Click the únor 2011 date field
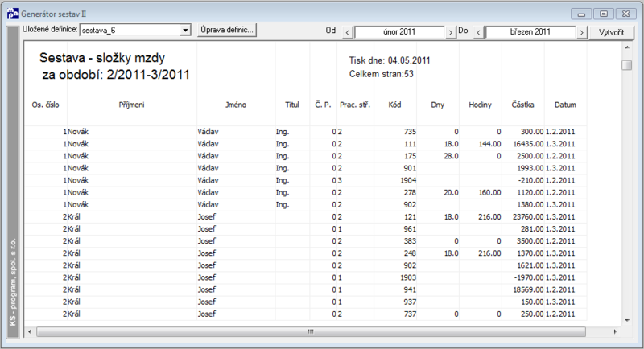The height and width of the screenshot is (349, 644). [399, 32]
